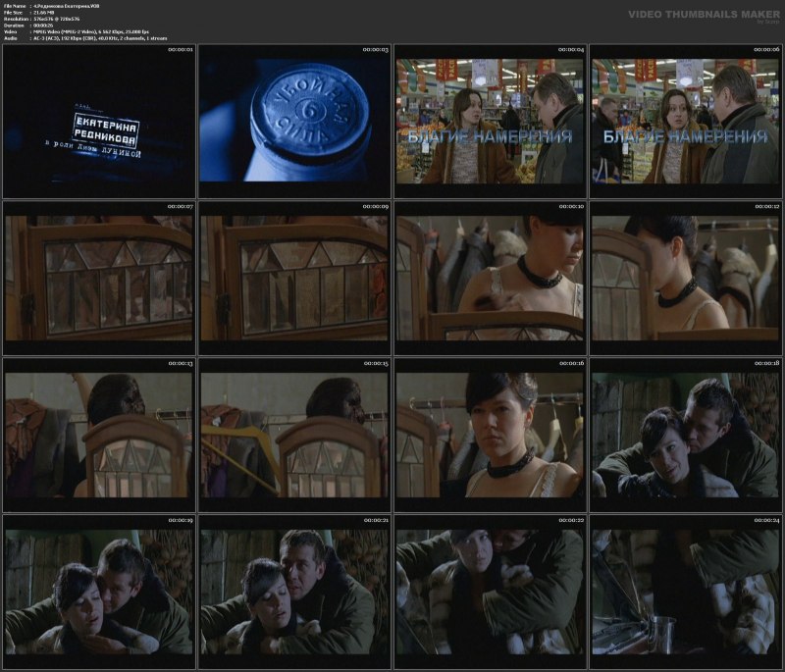Open the thumbnail at timestamp 00:00:19
The image size is (785, 672).
pyautogui.click(x=99, y=591)
